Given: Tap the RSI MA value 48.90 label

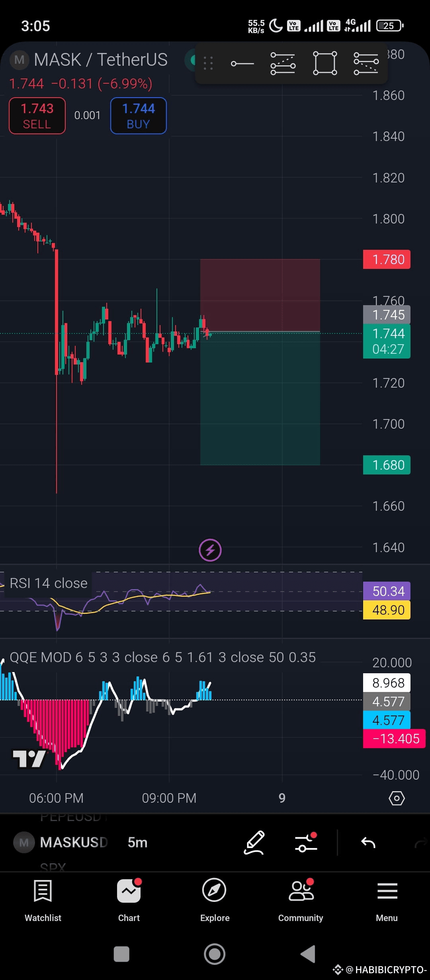Looking at the screenshot, I should pyautogui.click(x=387, y=610).
